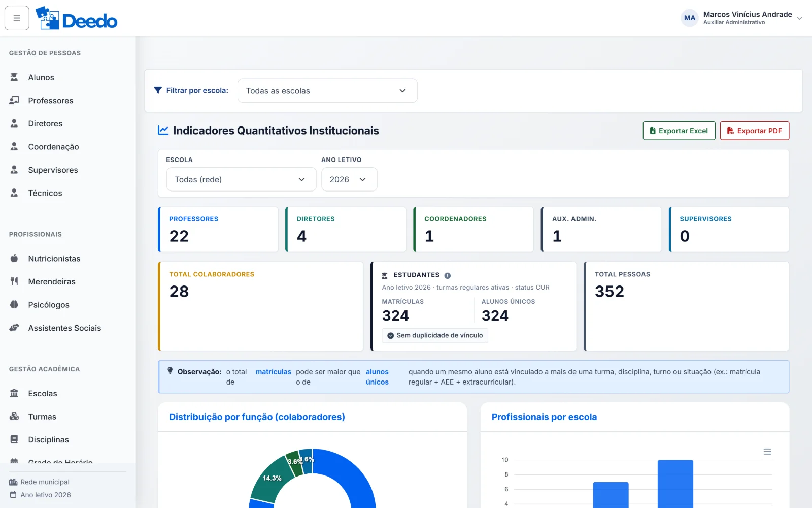Viewport: 812px width, 508px height.
Task: Open Diretores in the sidebar
Action: point(45,123)
